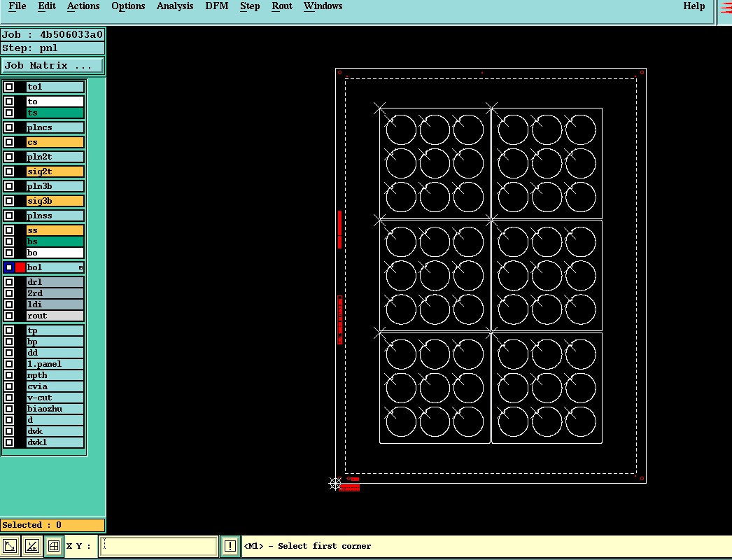
Task: Toggle checkbox for layer pln3b
Action: coord(9,186)
